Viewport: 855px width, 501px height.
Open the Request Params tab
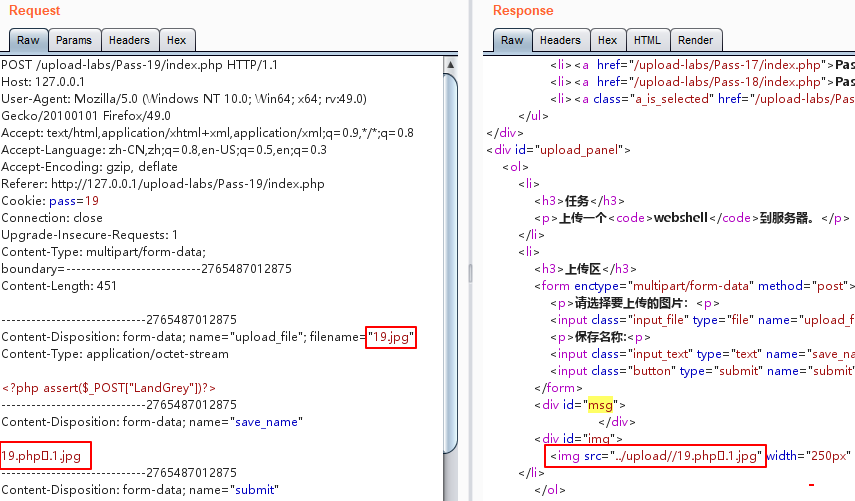pos(74,40)
